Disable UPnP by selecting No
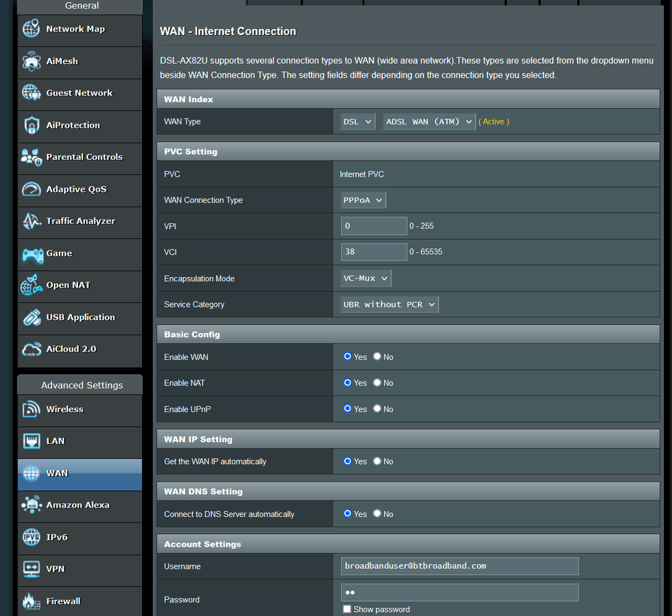The height and width of the screenshot is (616, 672). pyautogui.click(x=379, y=409)
